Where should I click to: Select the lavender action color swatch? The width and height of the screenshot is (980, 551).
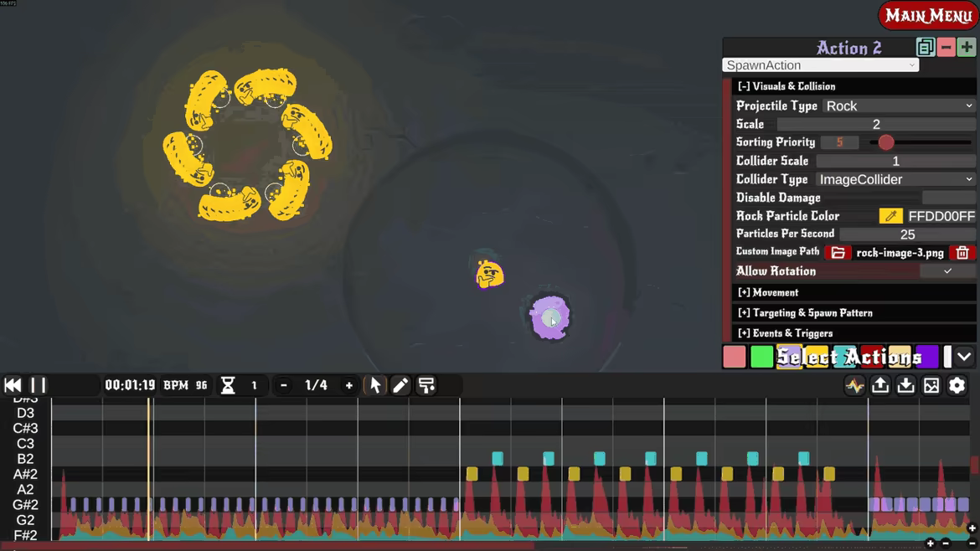[789, 357]
